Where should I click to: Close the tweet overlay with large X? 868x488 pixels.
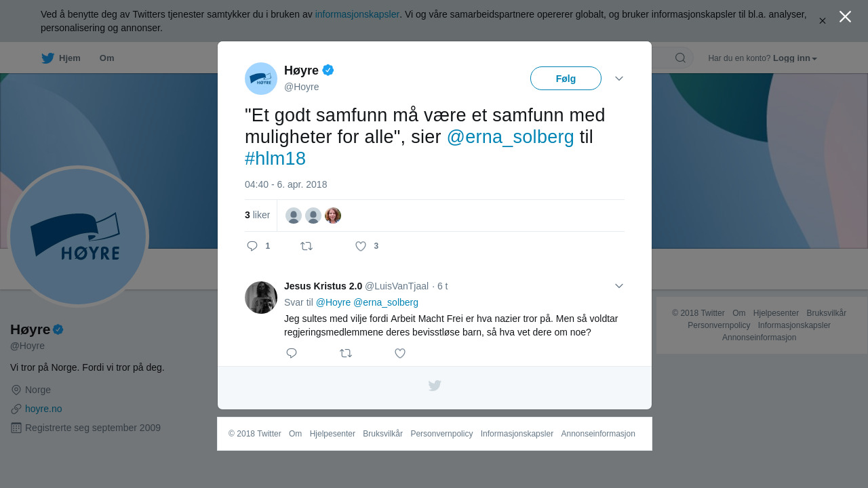[845, 16]
